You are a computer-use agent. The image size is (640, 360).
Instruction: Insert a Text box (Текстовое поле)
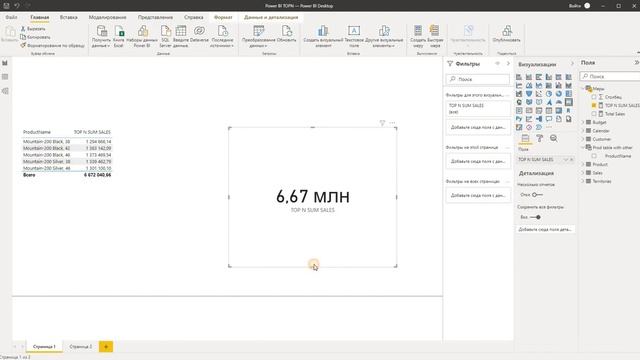(354, 36)
